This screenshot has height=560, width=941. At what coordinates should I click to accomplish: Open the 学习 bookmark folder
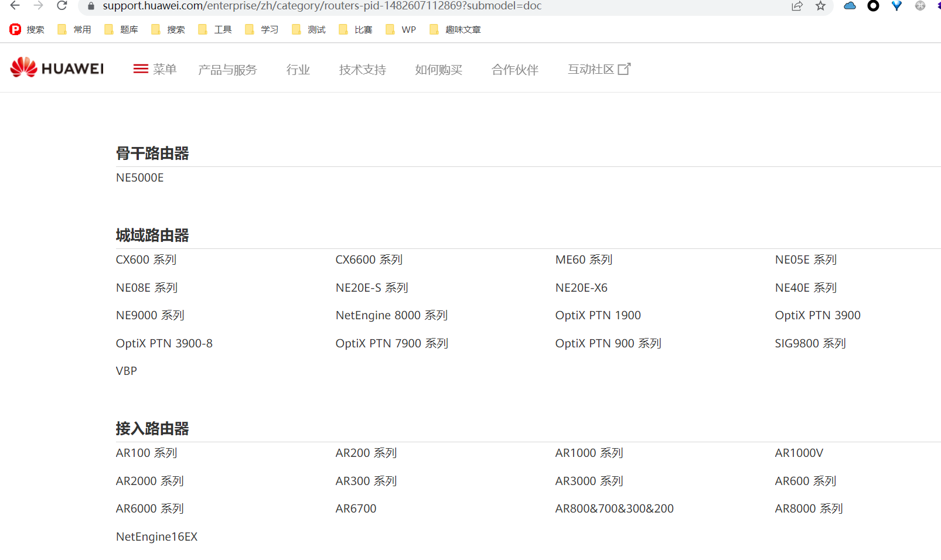point(262,29)
